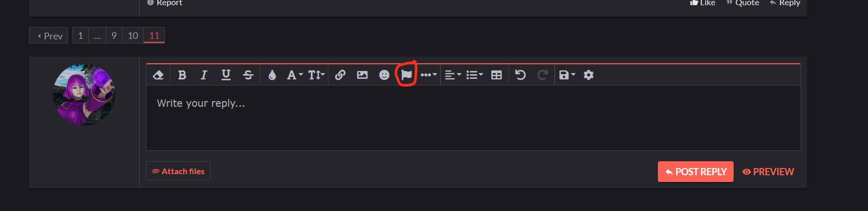Viewport: 868px width, 211px height.
Task: Open the text alignment dropdown
Action: pos(453,75)
